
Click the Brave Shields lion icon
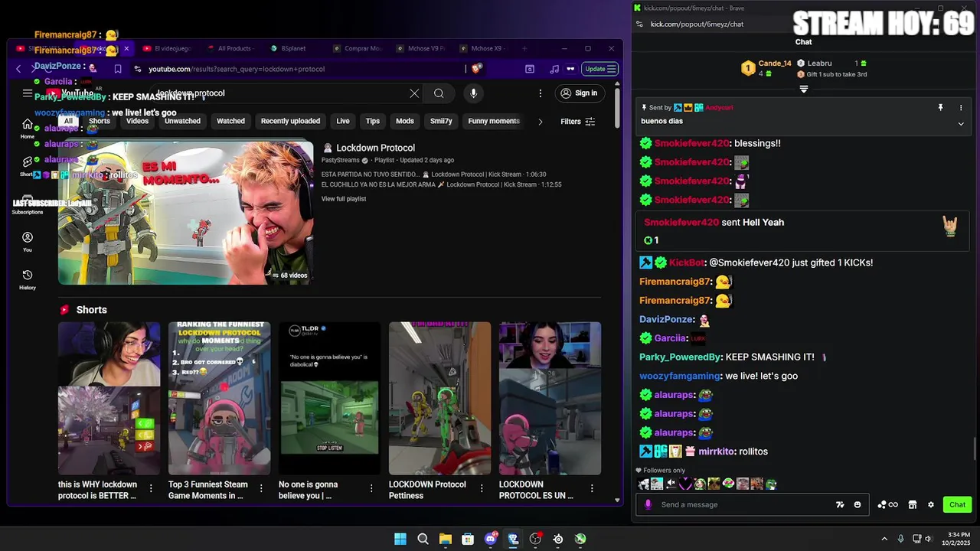(476, 69)
